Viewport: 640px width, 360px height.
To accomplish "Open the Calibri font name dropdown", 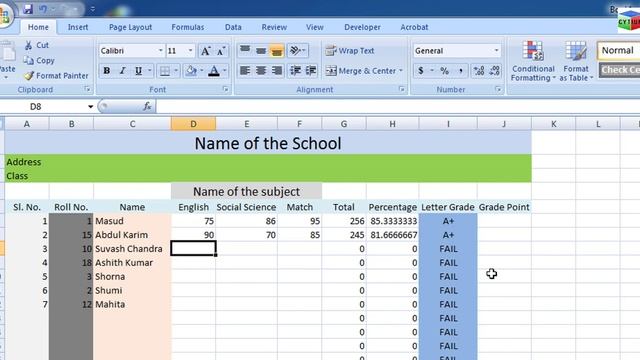I will 160,51.
